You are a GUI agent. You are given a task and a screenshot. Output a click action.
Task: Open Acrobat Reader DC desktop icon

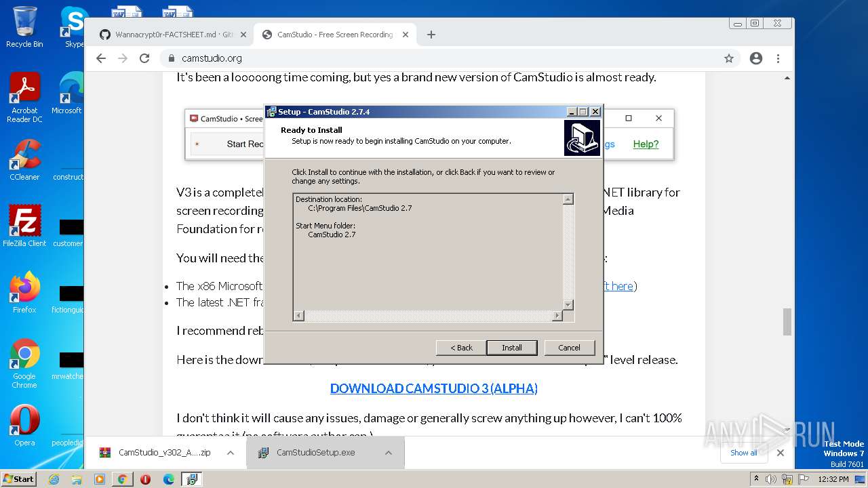[x=24, y=98]
